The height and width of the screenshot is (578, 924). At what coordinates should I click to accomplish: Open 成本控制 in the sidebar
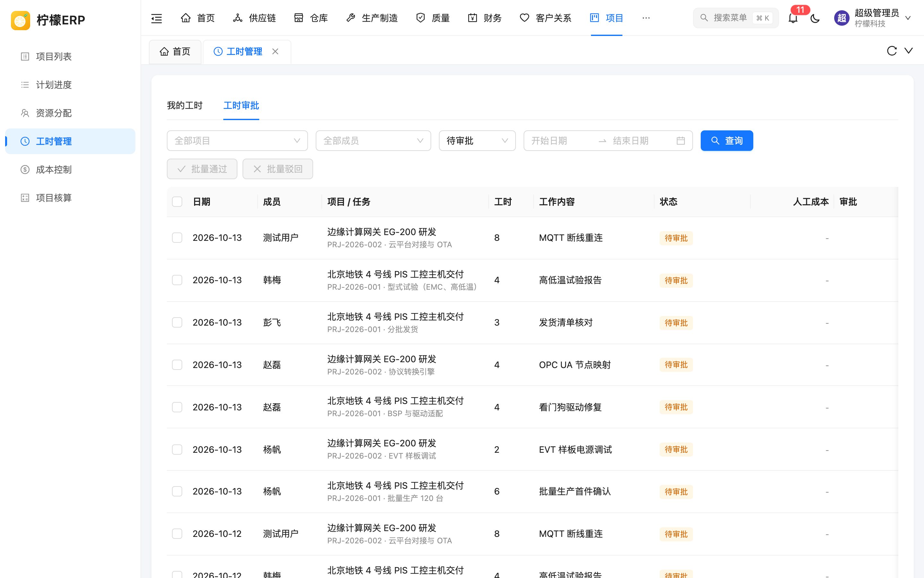click(x=70, y=169)
